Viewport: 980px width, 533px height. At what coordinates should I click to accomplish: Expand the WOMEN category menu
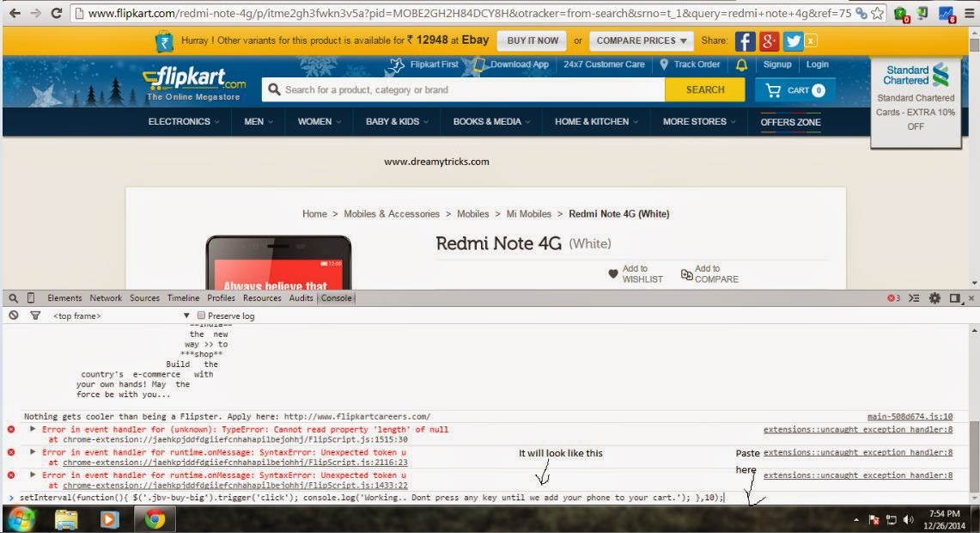tap(319, 121)
